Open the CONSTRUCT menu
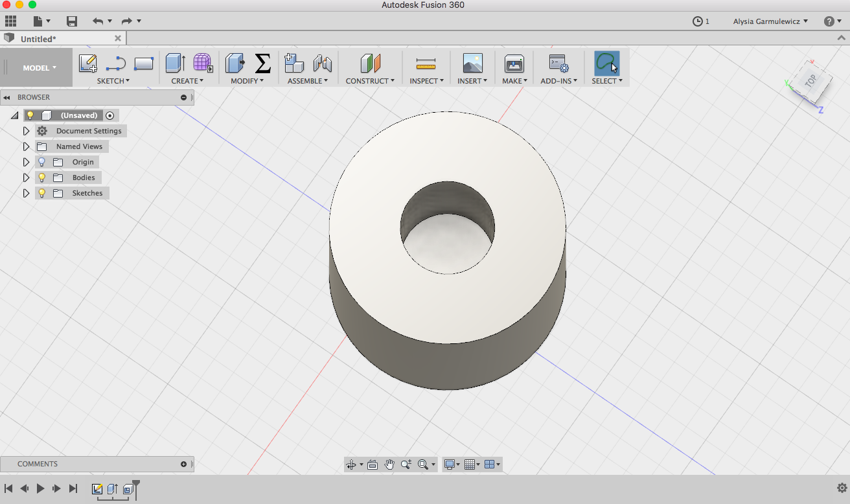 pos(370,81)
